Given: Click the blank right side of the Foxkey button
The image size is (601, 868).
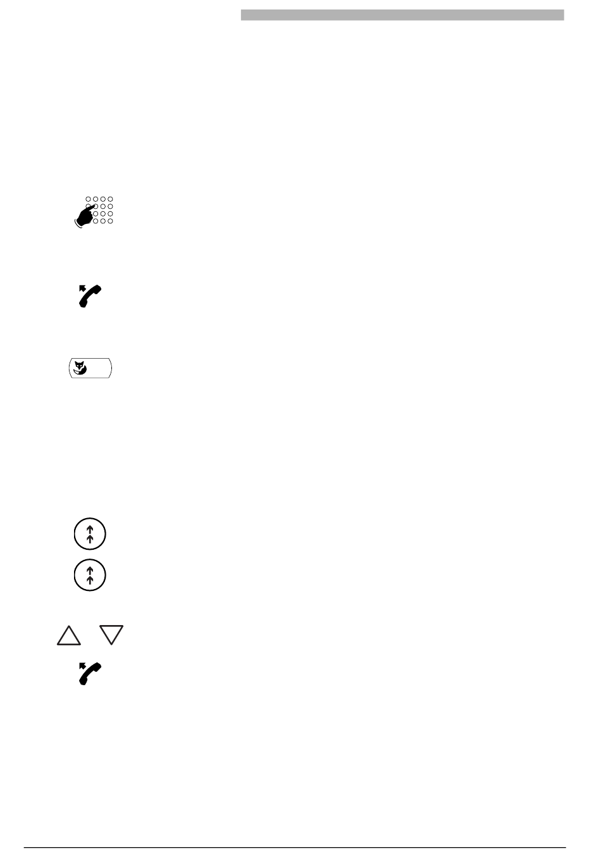Looking at the screenshot, I should click(101, 368).
